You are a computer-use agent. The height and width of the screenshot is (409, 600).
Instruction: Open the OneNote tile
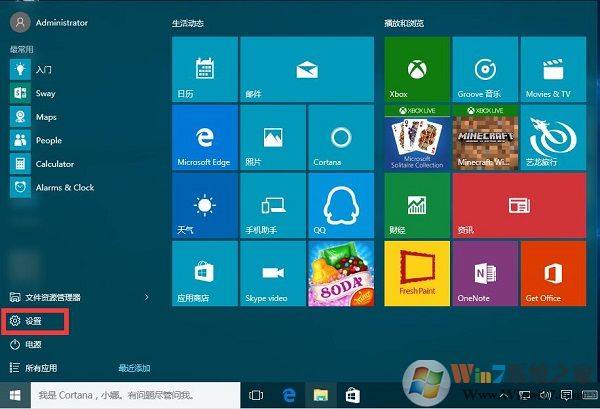coord(485,274)
